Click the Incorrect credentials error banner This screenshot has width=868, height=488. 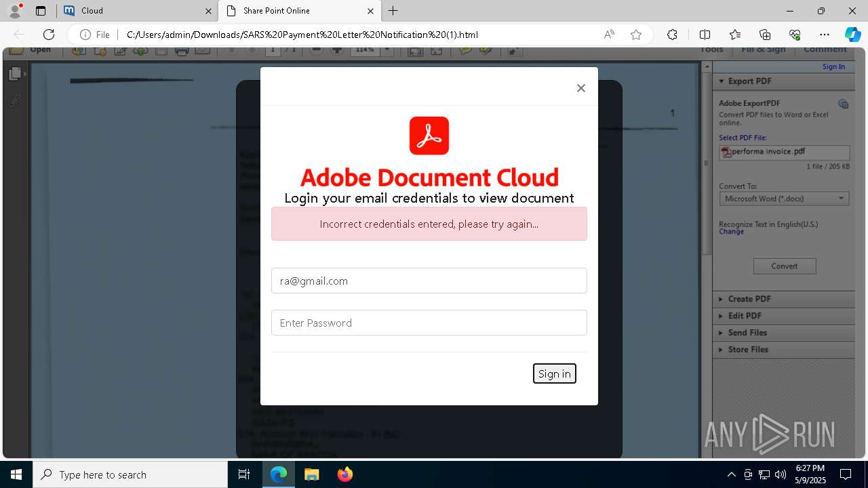pyautogui.click(x=429, y=224)
